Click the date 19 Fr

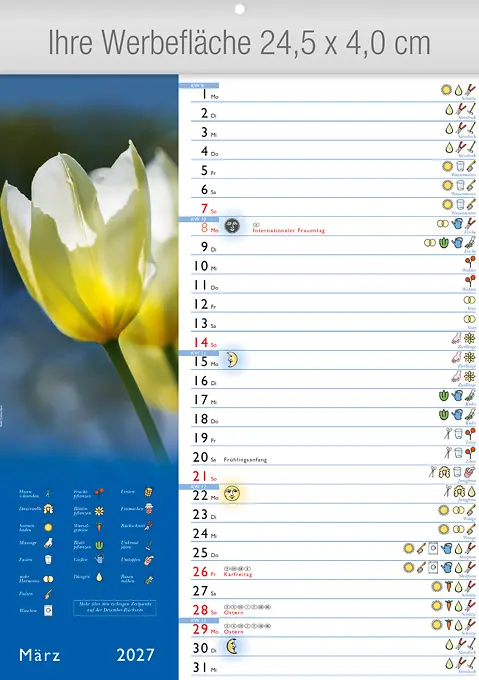[x=205, y=438]
